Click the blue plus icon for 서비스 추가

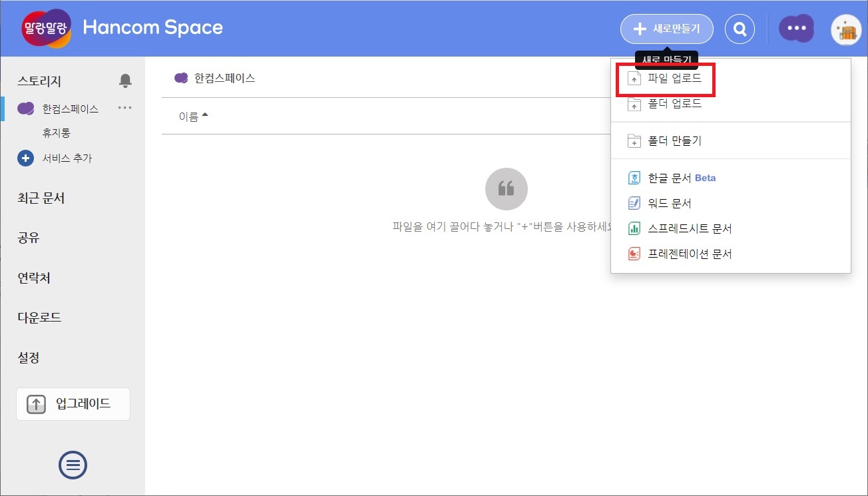coord(25,158)
